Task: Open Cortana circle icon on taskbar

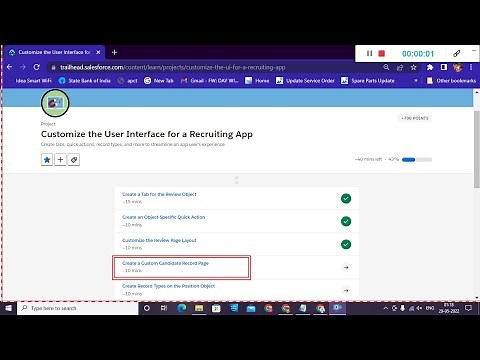Action: pos(147,308)
